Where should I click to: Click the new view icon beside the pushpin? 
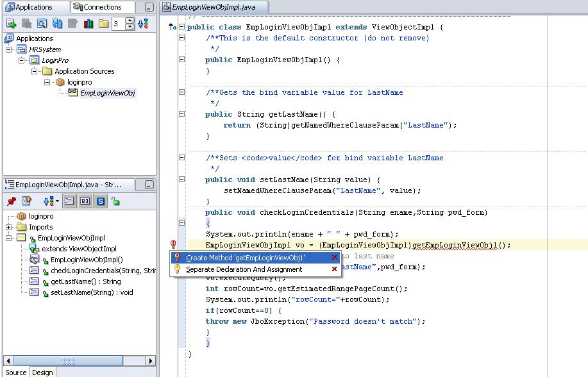(26, 201)
